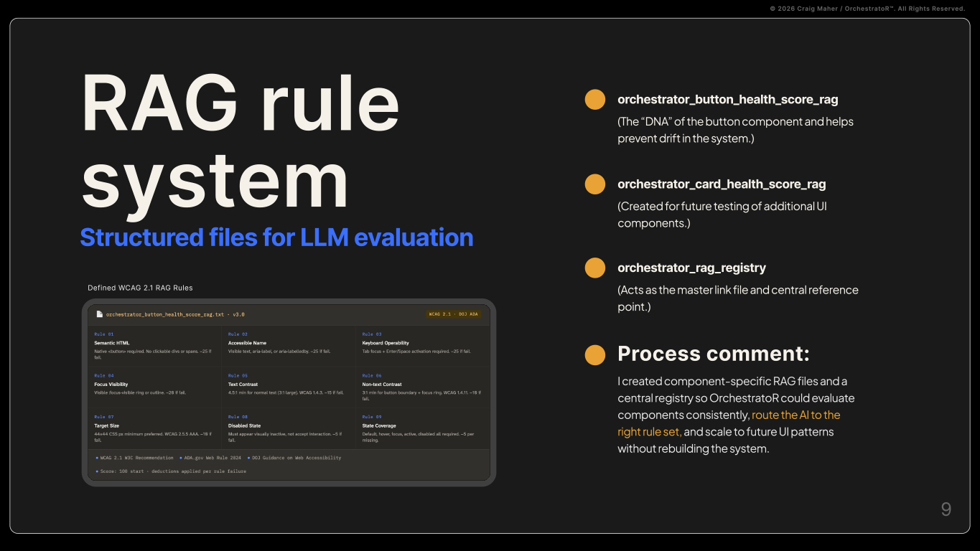
Task: Click the orchestrator_card_health_score_rag heading
Action: click(x=722, y=184)
